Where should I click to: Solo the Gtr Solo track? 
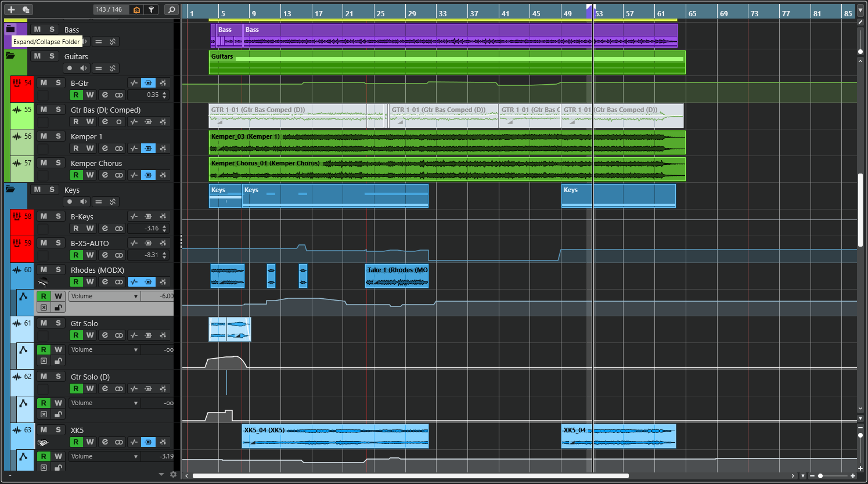58,323
